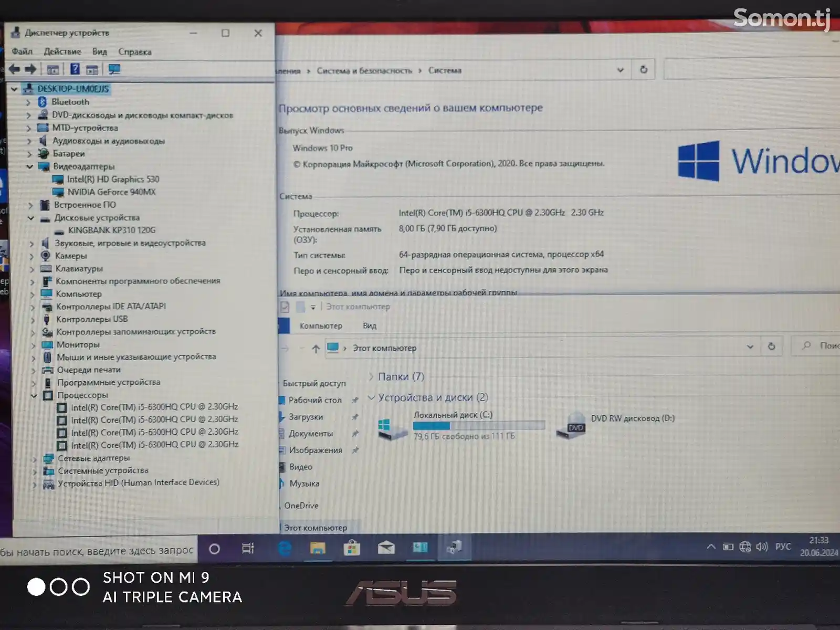Open the Вид ribbon tab in Explorer
The height and width of the screenshot is (630, 840).
tap(370, 326)
